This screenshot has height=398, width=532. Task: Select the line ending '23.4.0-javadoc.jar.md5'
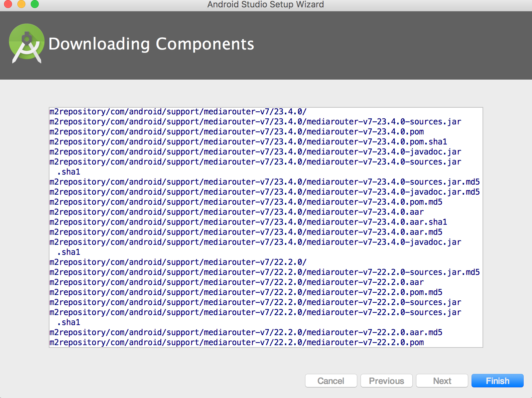point(265,192)
